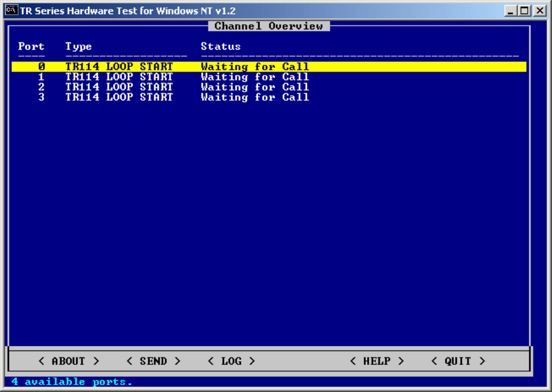This screenshot has height=392, width=552.
Task: Close the TR Series Hardware Test window
Action: click(x=540, y=11)
